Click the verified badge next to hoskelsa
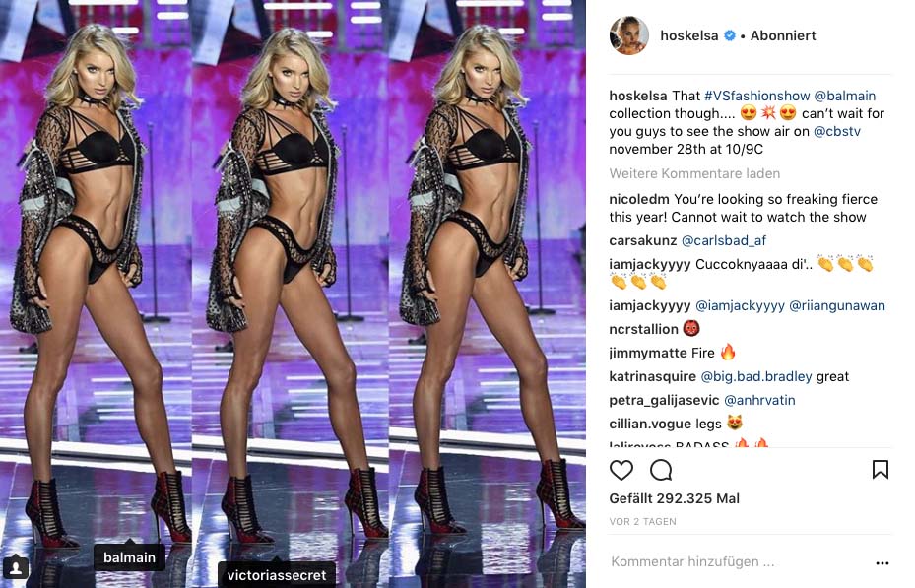 730,35
